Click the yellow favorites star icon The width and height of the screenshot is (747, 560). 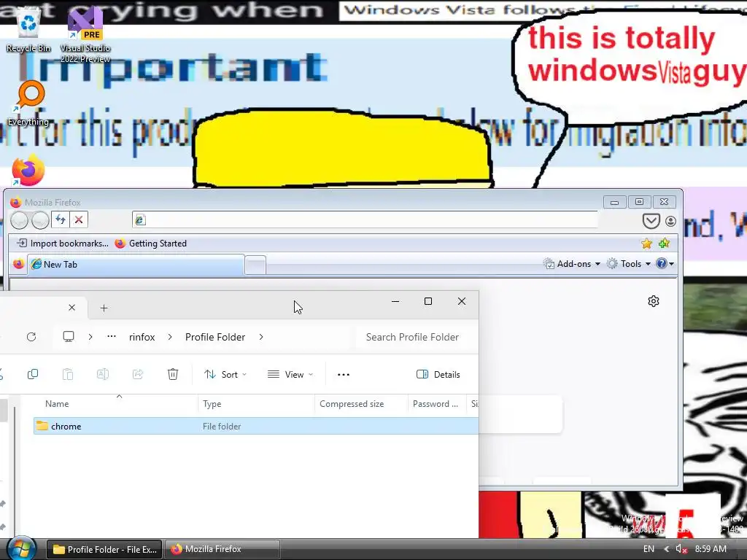pyautogui.click(x=646, y=244)
